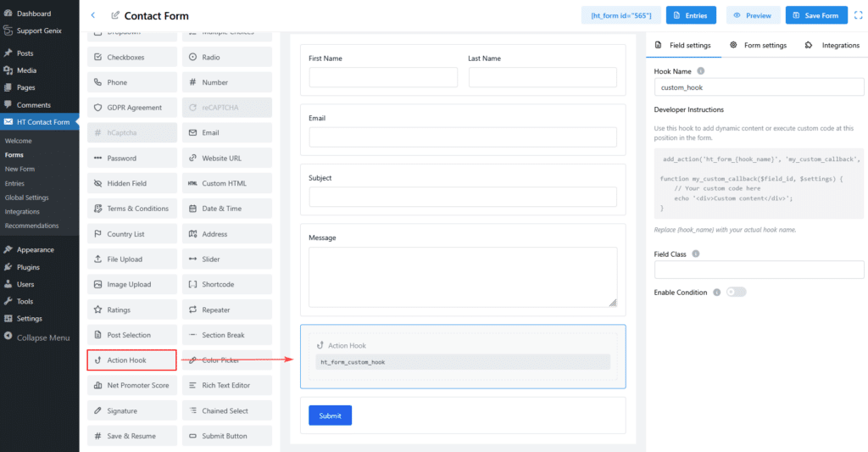Add the Checkboxes field element
This screenshot has width=868, height=452.
pyautogui.click(x=132, y=58)
